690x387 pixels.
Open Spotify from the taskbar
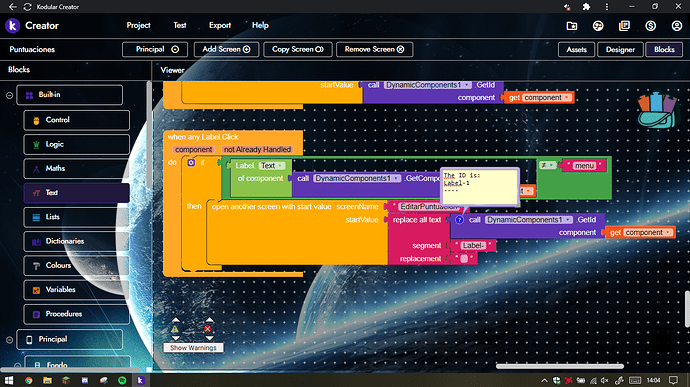coord(122,380)
